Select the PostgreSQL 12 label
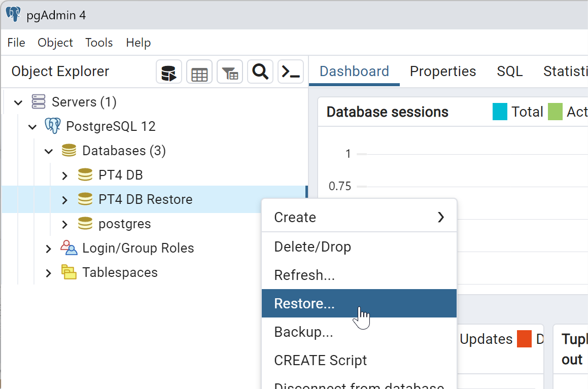 coord(111,126)
